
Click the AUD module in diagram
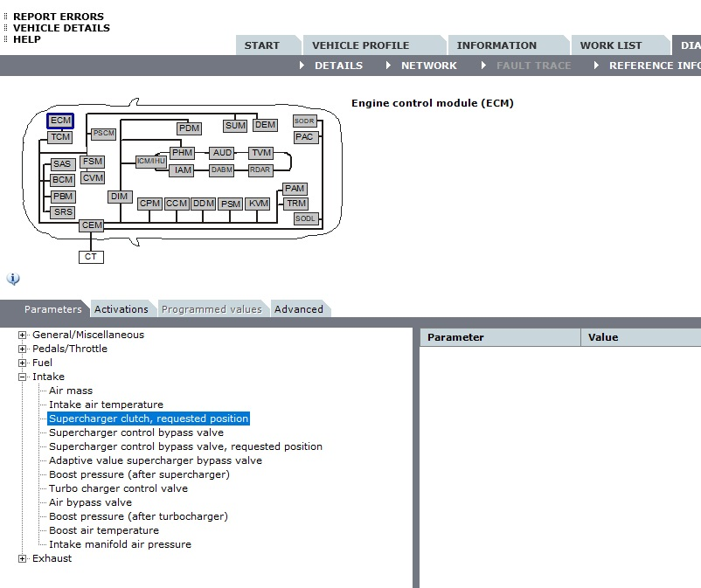222,153
